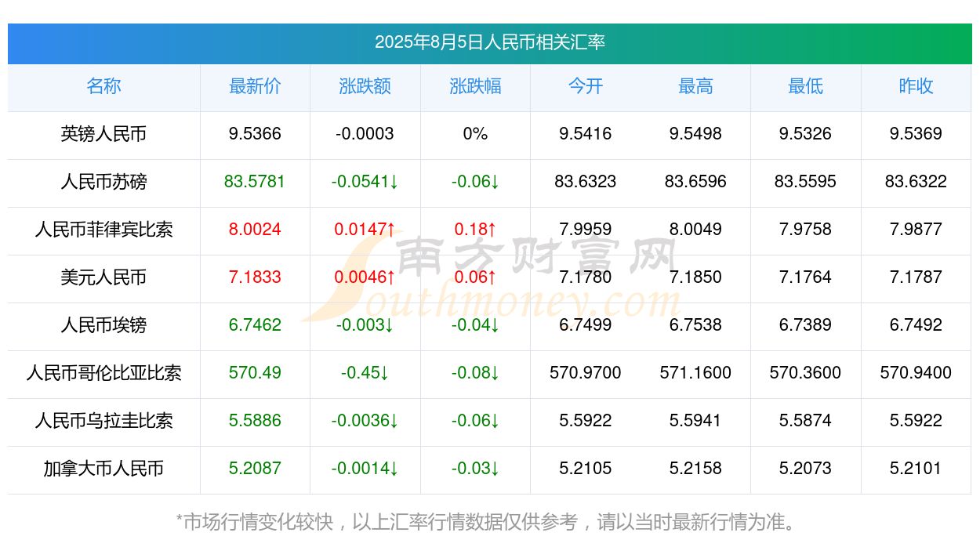This screenshot has width=980, height=547.
Task: Select the 人民币乌拉圭比索 row name
Action: (103, 421)
